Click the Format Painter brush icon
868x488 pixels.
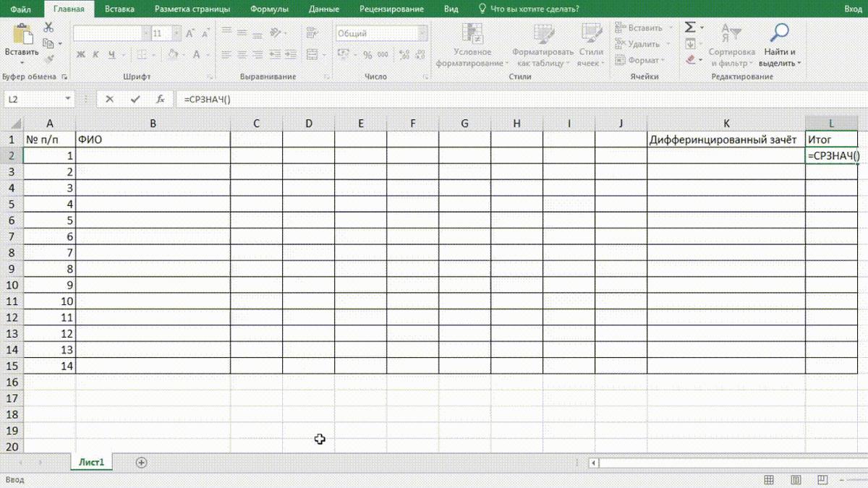point(48,59)
